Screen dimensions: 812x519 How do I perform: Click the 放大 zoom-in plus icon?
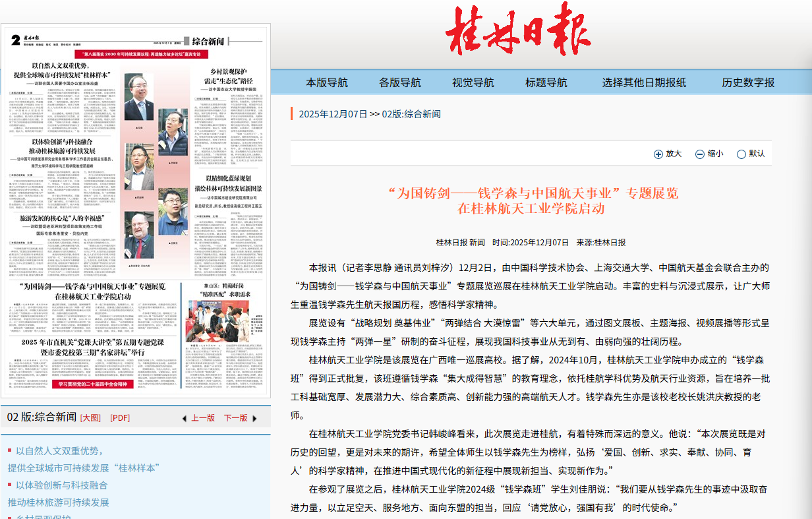tap(658, 154)
